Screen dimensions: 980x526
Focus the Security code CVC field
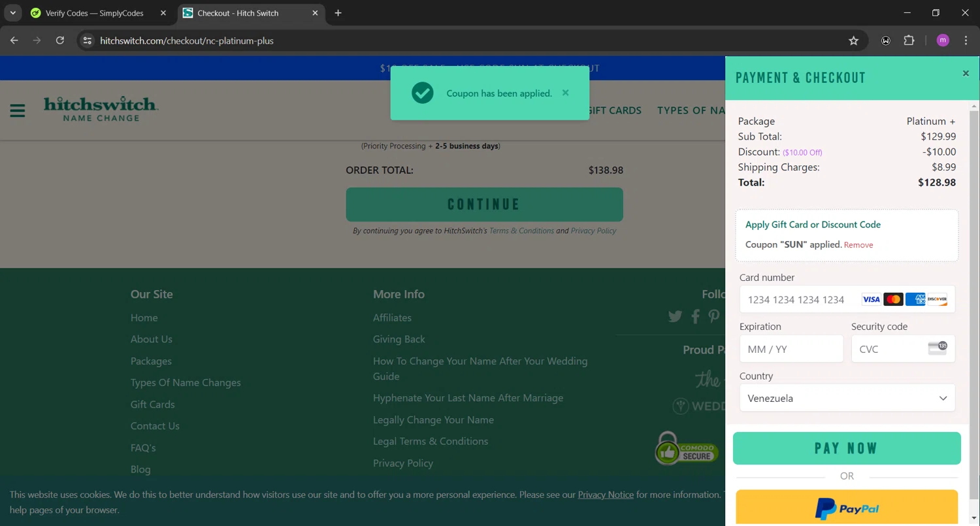903,349
